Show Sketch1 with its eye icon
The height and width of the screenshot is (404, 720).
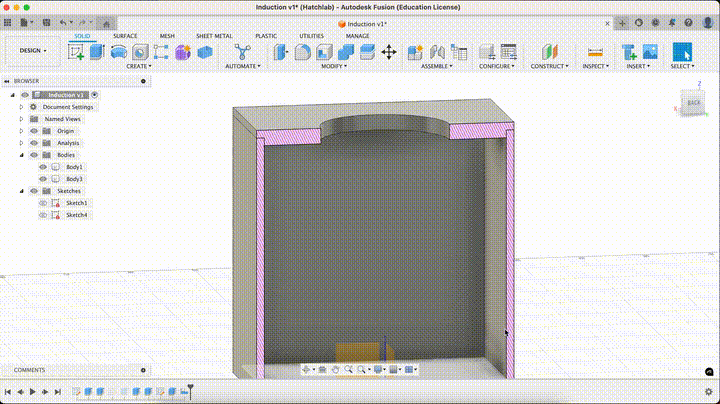[x=43, y=202]
